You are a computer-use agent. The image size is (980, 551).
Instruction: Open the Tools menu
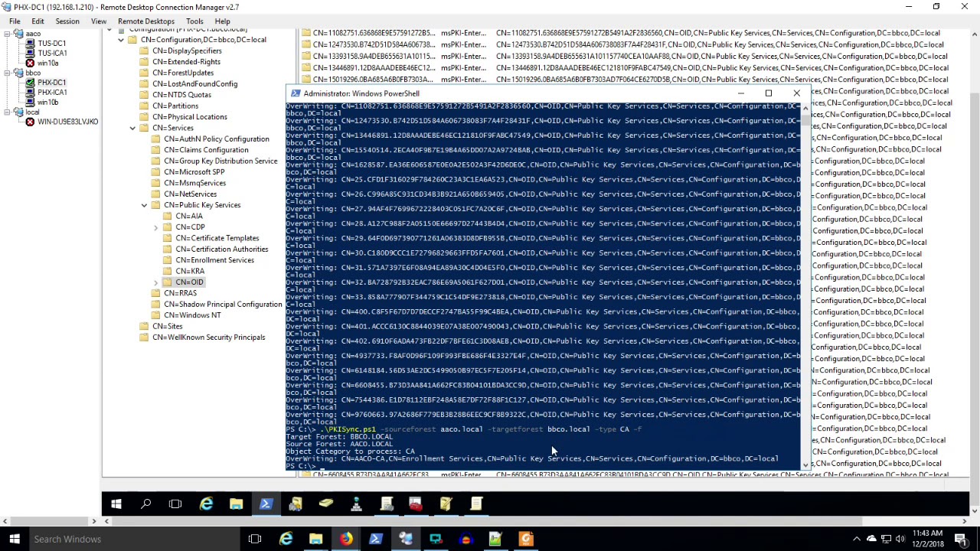coord(194,21)
